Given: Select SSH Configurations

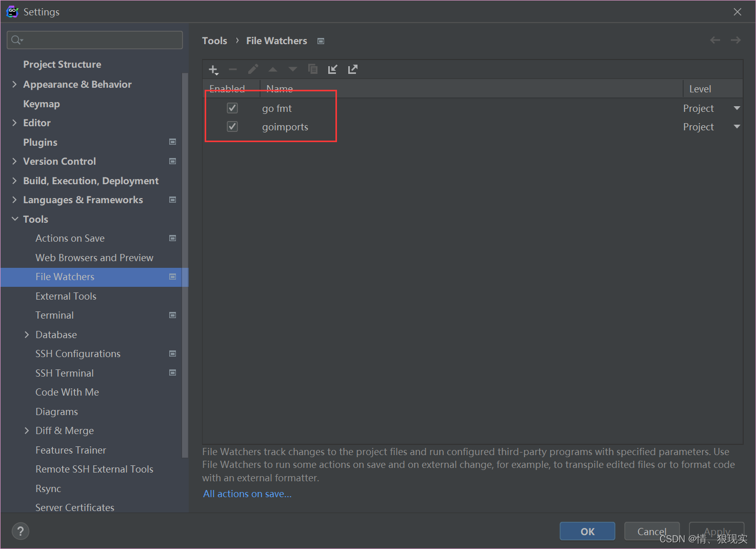Looking at the screenshot, I should click(x=78, y=354).
